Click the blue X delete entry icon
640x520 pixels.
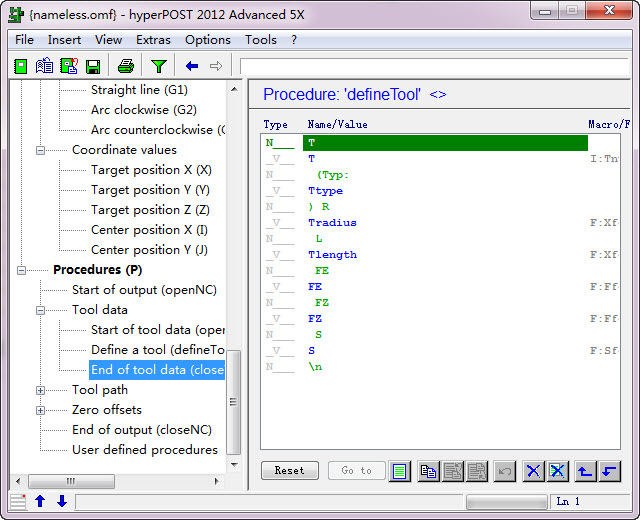[533, 471]
